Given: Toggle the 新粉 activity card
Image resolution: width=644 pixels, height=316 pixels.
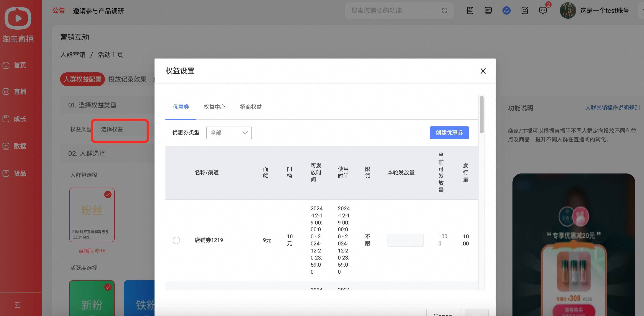Looking at the screenshot, I should [92, 298].
